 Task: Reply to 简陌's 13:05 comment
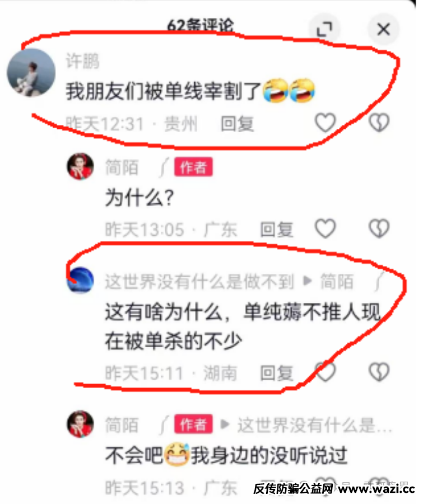click(276, 230)
